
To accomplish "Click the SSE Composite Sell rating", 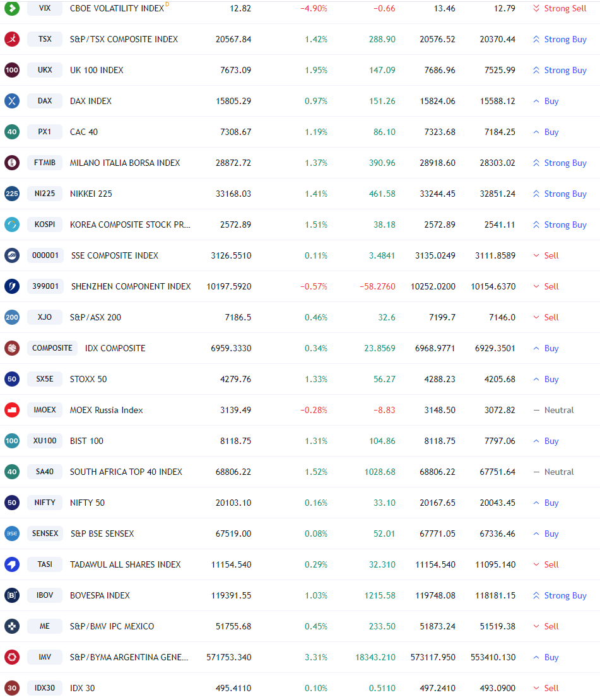I will [546, 255].
